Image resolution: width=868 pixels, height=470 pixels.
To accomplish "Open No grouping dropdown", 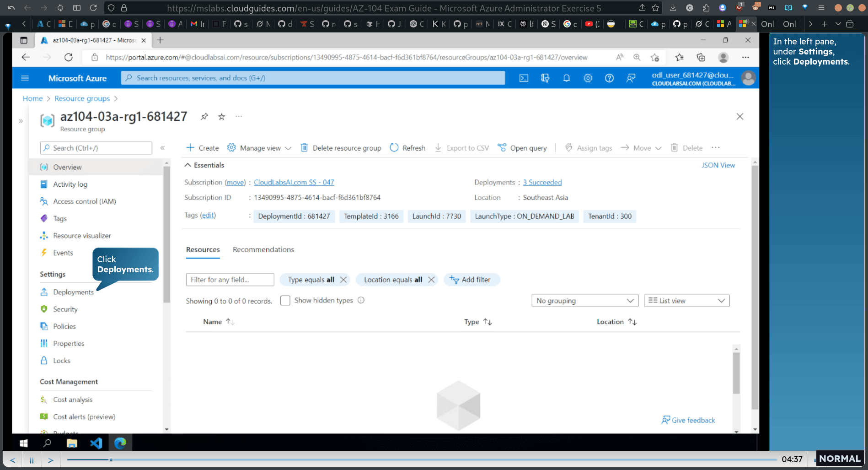I will coord(585,301).
